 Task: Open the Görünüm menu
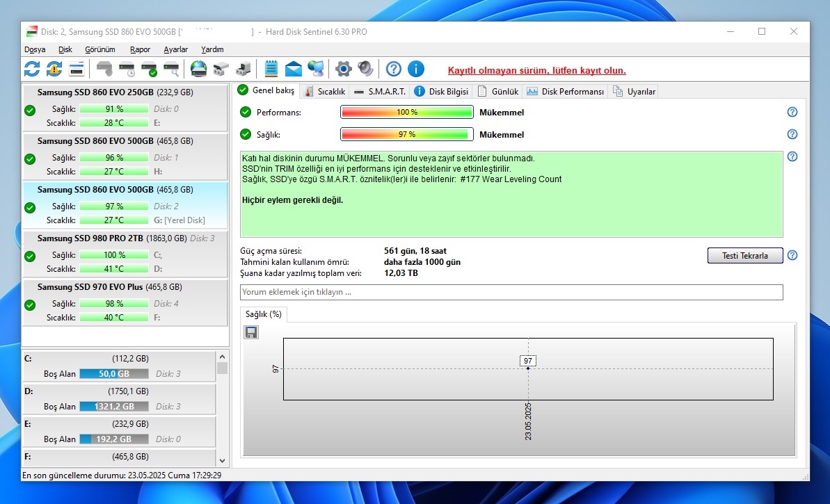100,49
